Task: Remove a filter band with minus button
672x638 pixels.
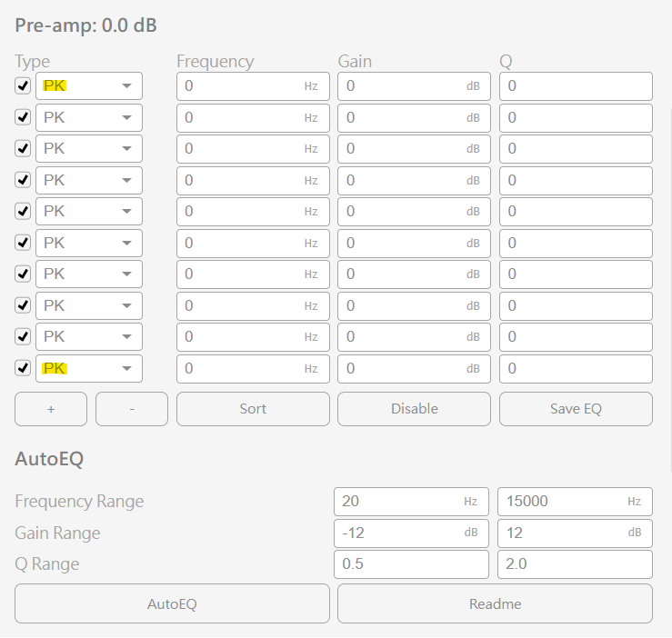Action: tap(132, 409)
